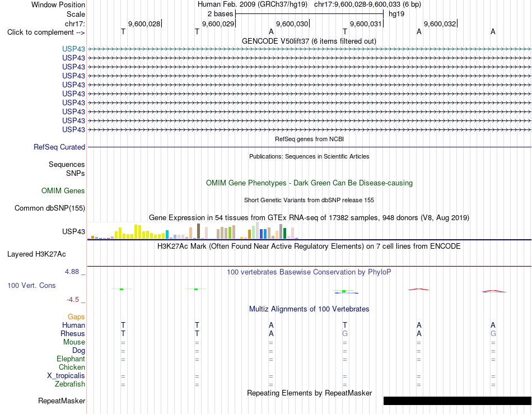
Task: Click the chr17:9,600,028-9,600,033 (6 bp) position text
Action: (x=367, y=4)
